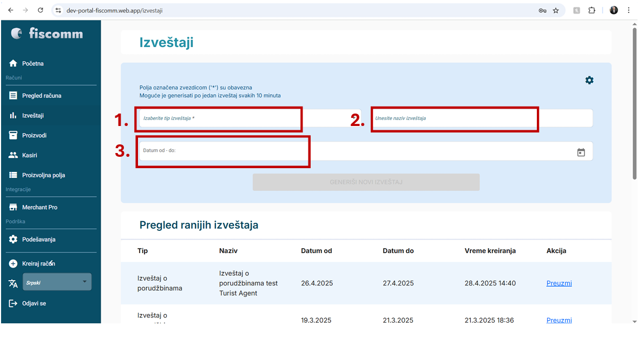Expand the Izaberite tip izveštaja dropdown
The image size is (644, 352).
coord(249,118)
